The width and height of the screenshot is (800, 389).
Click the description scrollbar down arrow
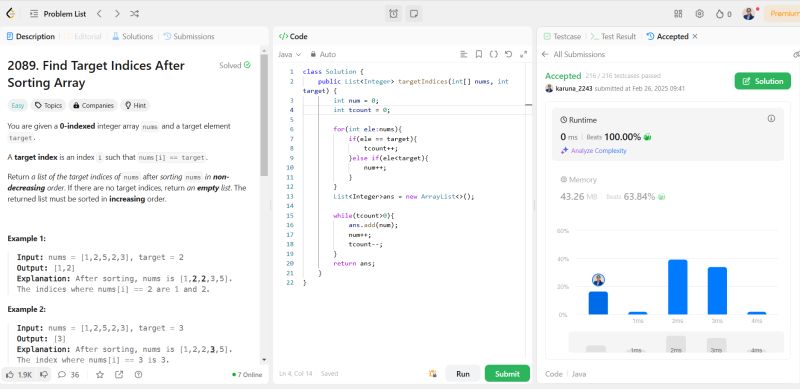264,360
